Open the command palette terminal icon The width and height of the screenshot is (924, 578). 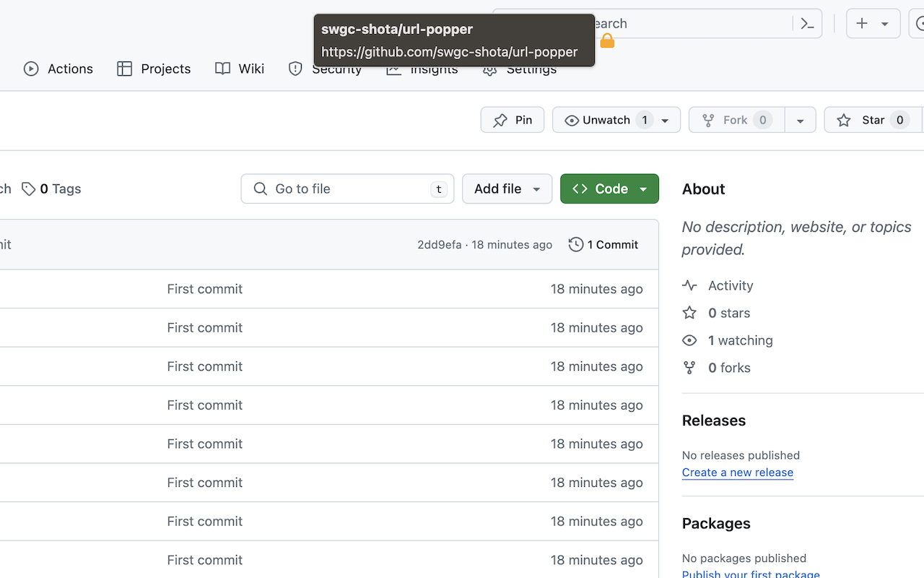[808, 24]
